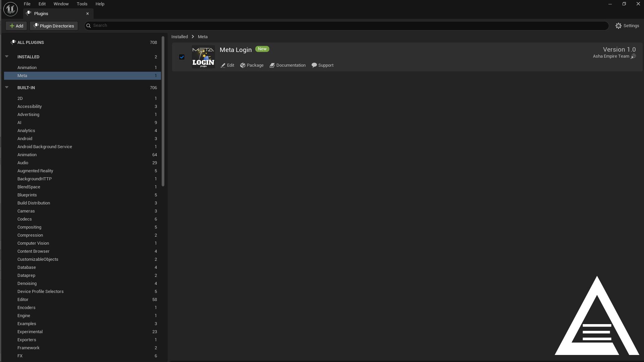
Task: Click the Unreal Engine logo icon
Action: click(x=10, y=9)
